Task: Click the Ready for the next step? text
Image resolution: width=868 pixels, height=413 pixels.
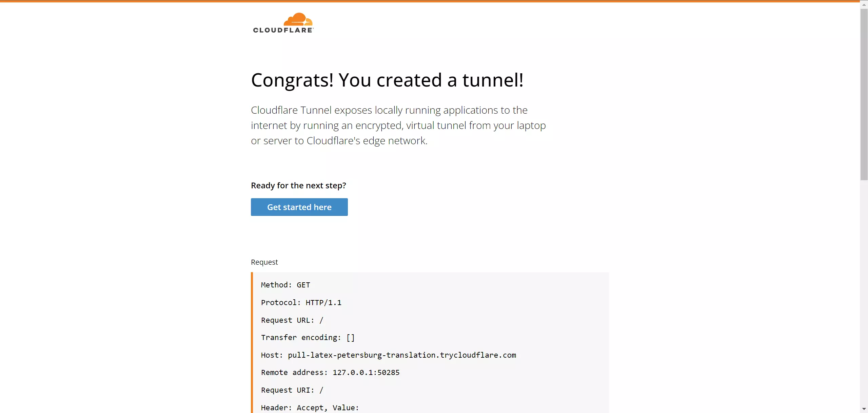Action: tap(298, 186)
